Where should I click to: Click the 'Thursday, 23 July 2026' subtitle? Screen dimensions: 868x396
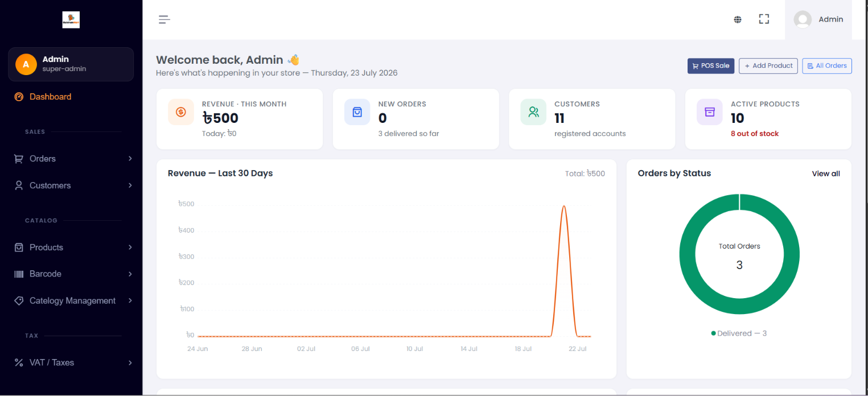[x=354, y=73]
